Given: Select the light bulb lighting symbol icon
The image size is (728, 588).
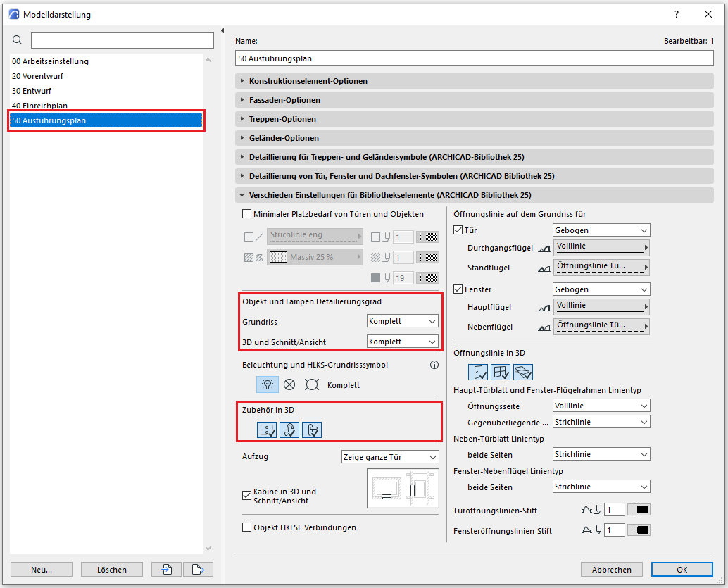Looking at the screenshot, I should tap(266, 384).
